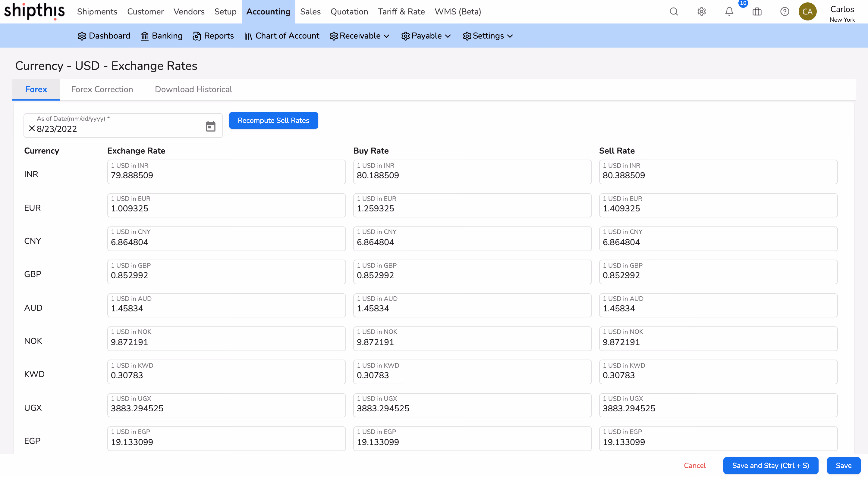Open the Sales menu
The height and width of the screenshot is (477, 868).
(310, 11)
